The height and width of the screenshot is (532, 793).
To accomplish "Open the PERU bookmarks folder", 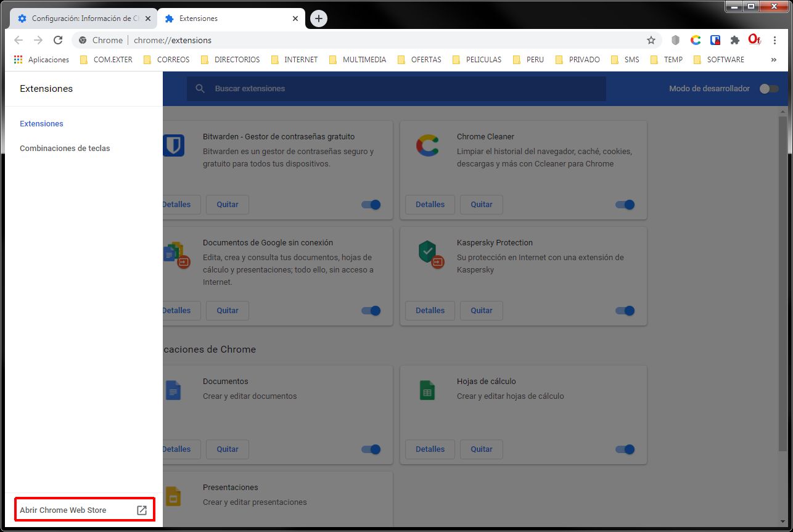I will (x=528, y=60).
